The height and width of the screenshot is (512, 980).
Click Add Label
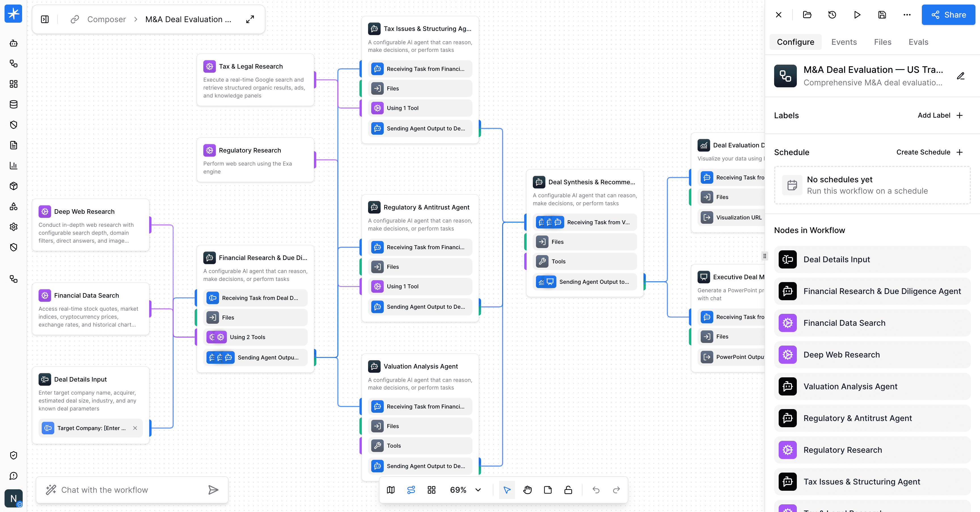coord(940,115)
